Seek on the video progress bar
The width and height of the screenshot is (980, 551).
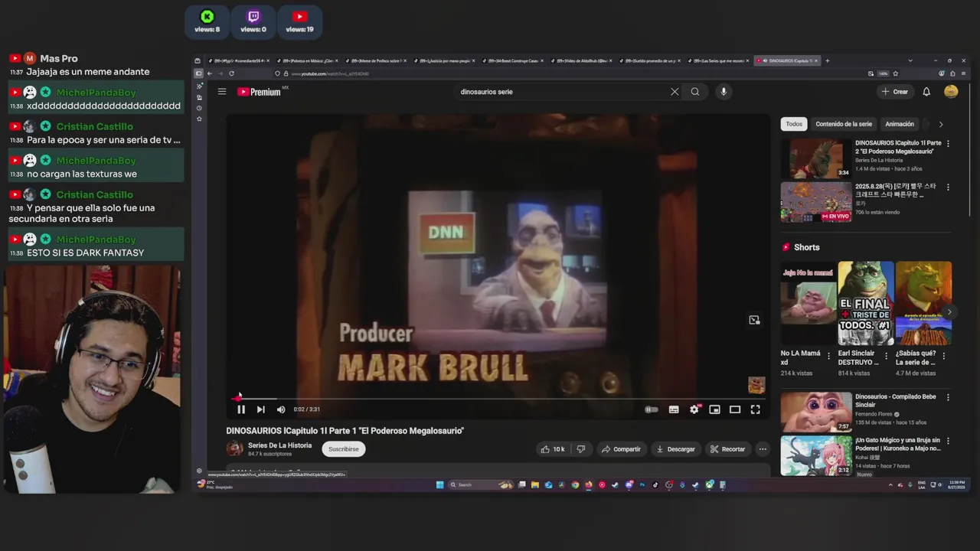498,398
